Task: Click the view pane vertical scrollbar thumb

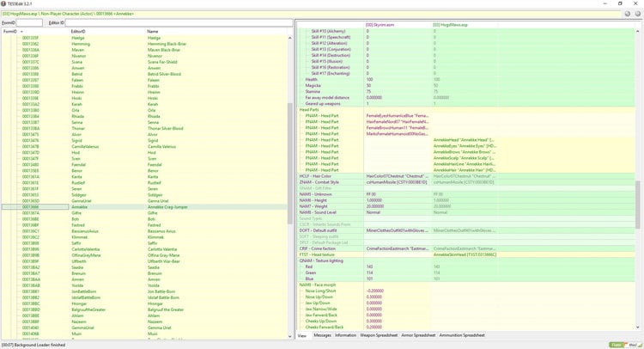Action: tap(638, 205)
